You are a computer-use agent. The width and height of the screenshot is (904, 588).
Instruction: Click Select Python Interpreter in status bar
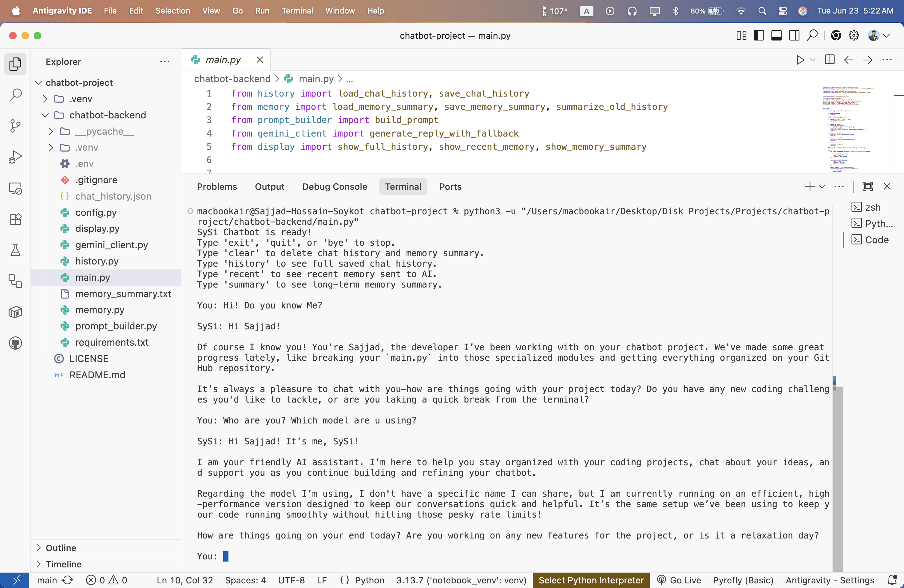[x=591, y=580]
